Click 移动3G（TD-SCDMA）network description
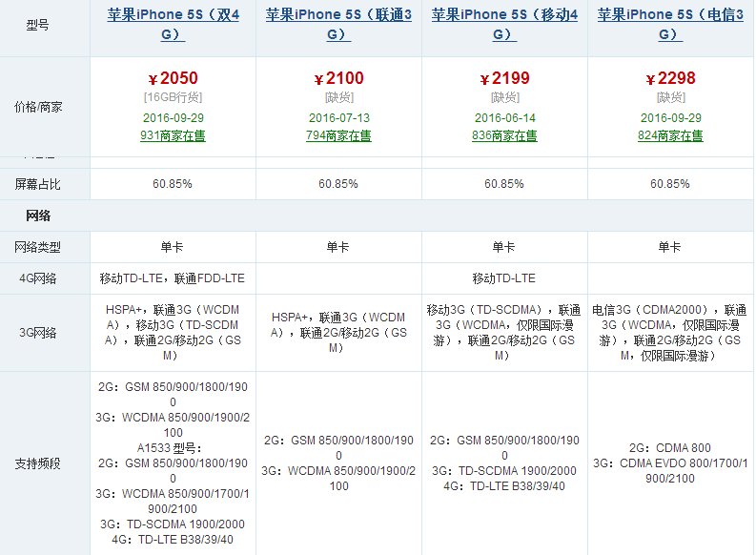Screen dimensions: 756x555 pos(504,333)
